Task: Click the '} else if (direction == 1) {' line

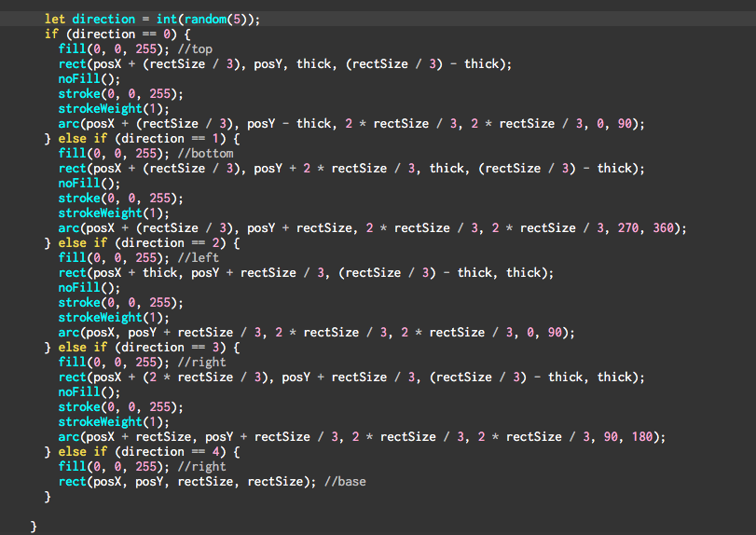Action: click(x=143, y=139)
